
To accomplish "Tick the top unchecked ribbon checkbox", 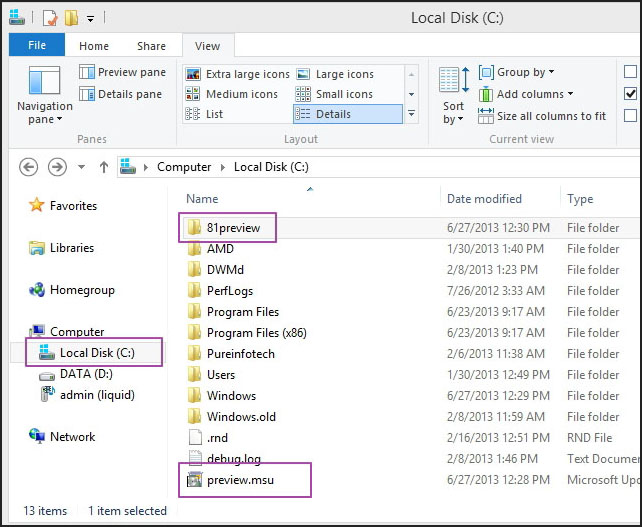I will coord(630,71).
